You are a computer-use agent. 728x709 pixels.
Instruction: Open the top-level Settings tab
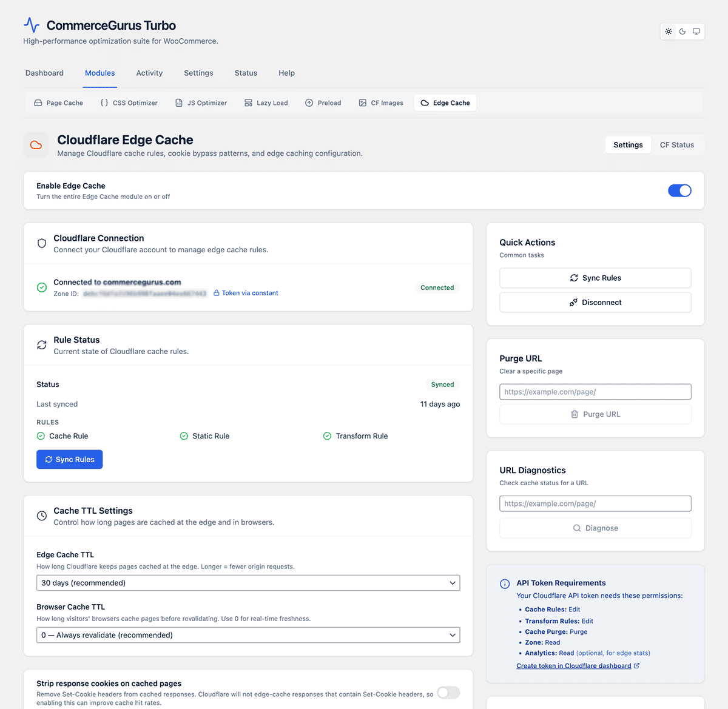[x=198, y=73]
